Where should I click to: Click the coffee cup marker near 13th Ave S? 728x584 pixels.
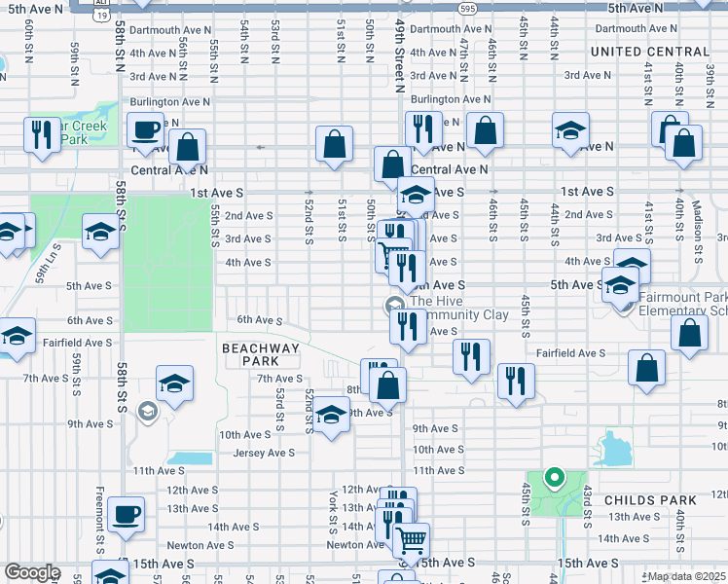126,516
